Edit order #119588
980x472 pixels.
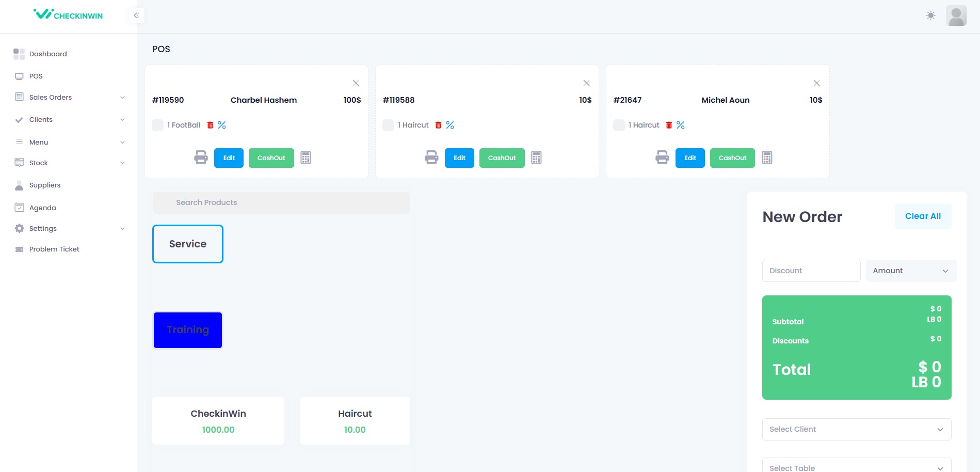(459, 158)
